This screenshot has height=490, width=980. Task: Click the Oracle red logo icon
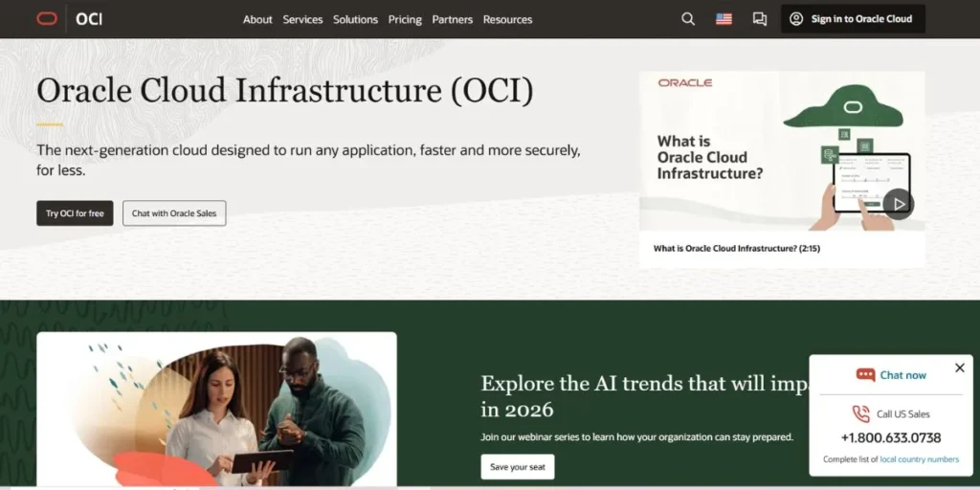coord(47,19)
